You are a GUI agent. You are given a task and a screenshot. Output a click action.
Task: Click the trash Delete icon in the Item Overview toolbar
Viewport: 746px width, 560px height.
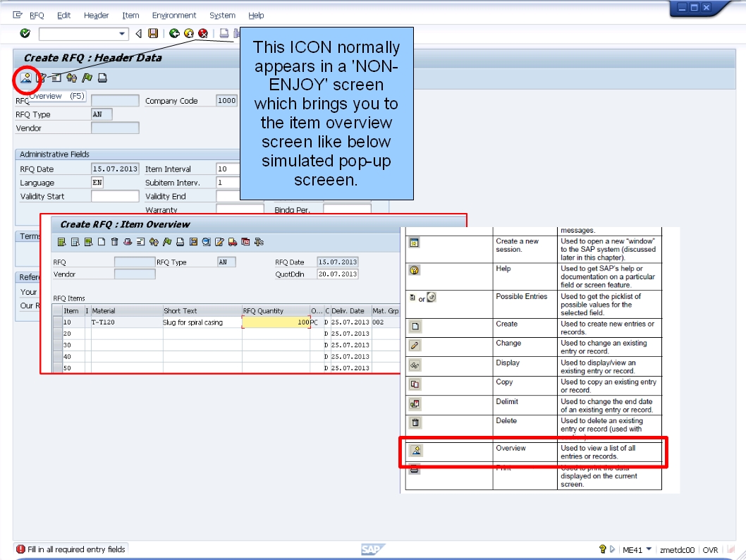[114, 243]
